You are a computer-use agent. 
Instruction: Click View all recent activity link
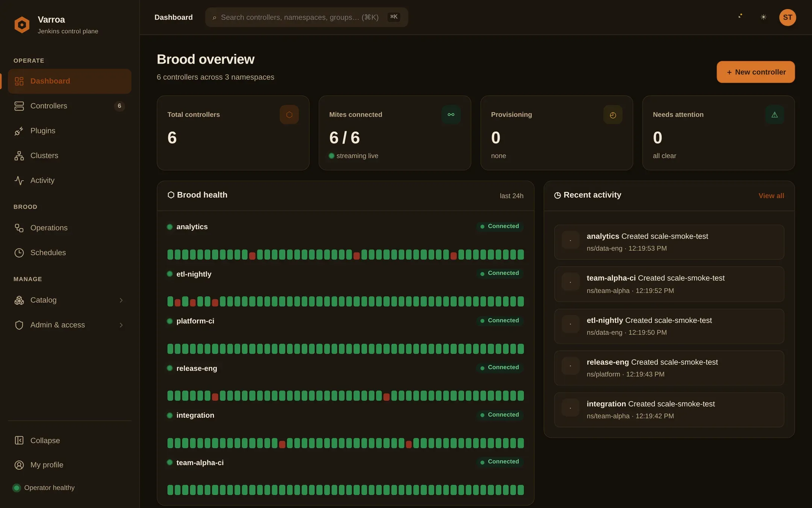pyautogui.click(x=771, y=196)
